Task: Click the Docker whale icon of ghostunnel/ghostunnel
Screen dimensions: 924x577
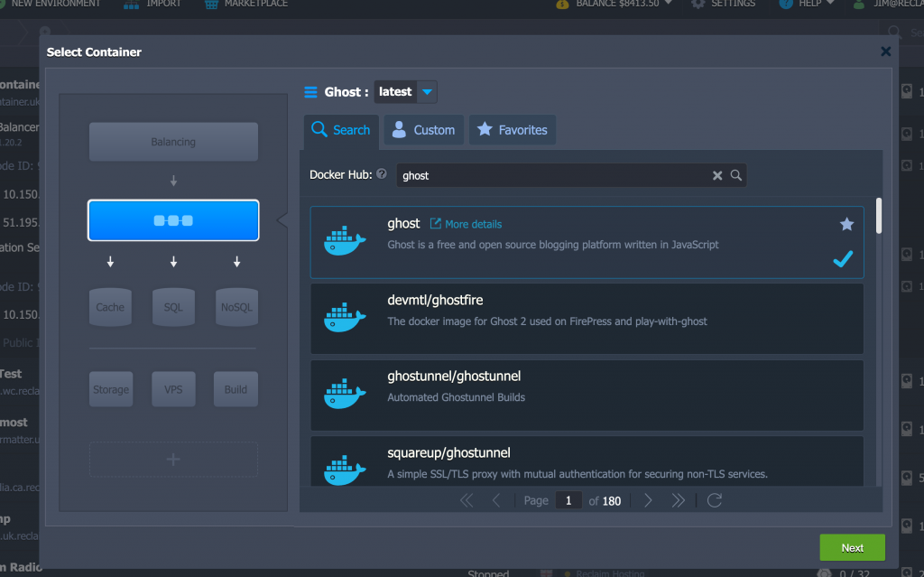Action: click(345, 394)
